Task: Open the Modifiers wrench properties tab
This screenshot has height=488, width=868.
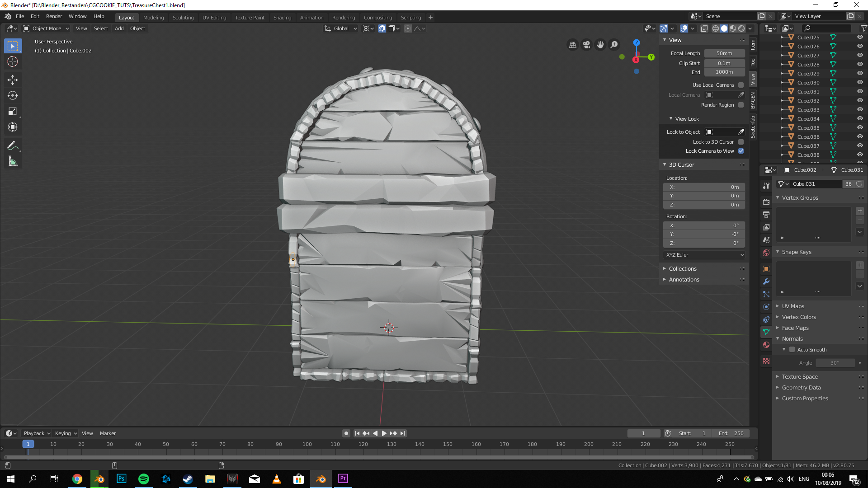Action: 766,282
